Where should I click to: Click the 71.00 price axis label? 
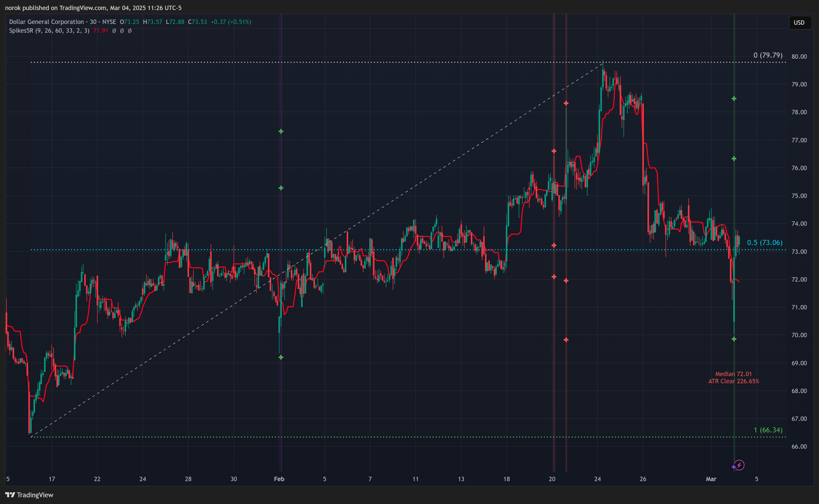pos(799,307)
